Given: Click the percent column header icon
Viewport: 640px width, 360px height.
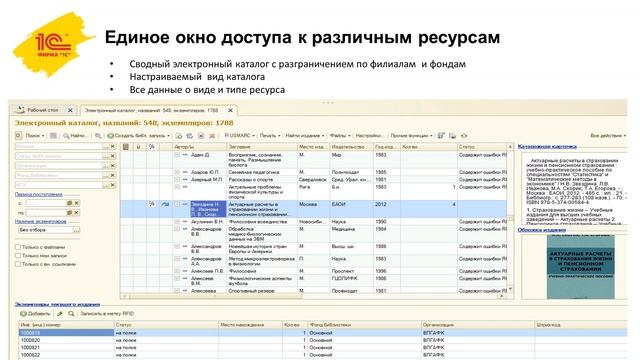Looking at the screenshot, I should 152,147.
